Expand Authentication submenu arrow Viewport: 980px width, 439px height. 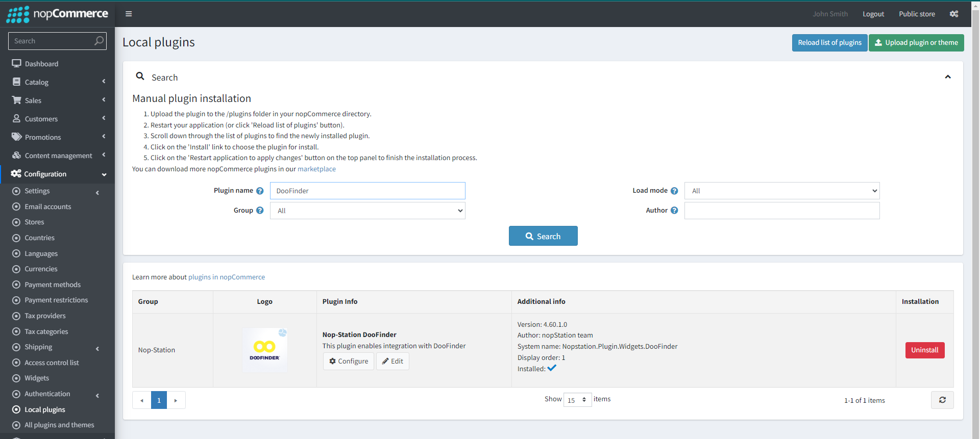tap(97, 396)
